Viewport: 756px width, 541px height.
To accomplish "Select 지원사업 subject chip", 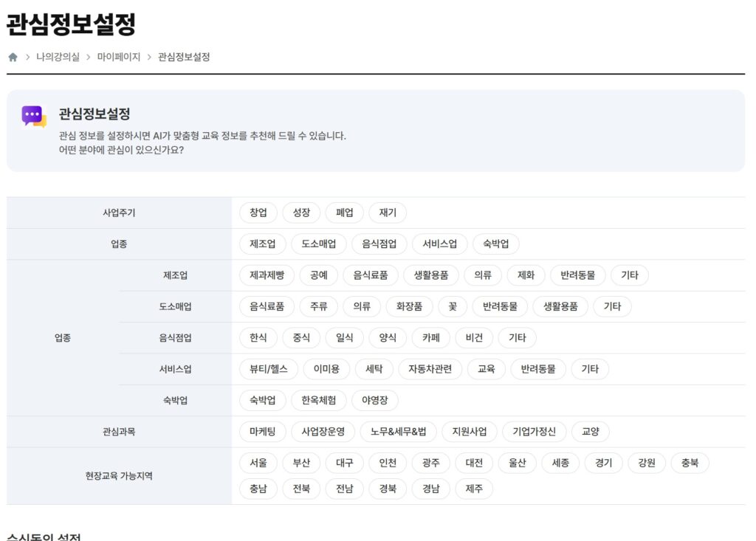I will point(469,432).
